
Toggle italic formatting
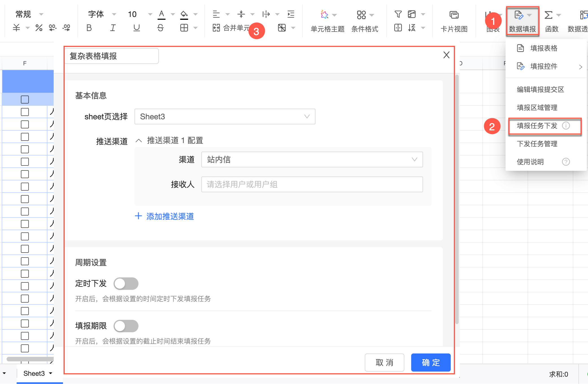pos(113,28)
